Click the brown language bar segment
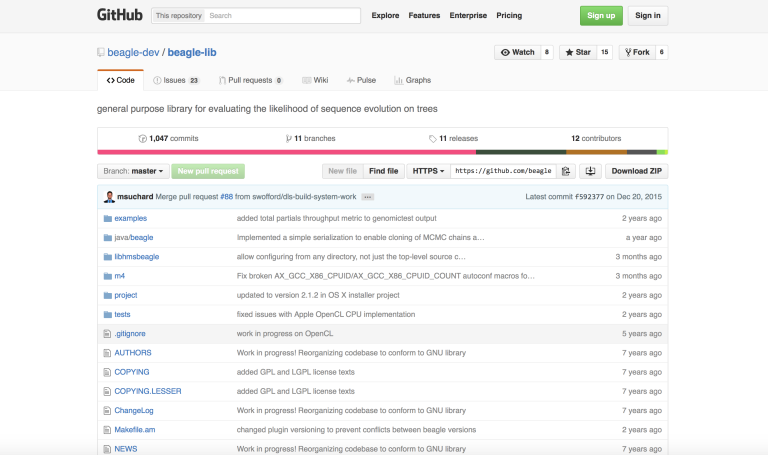Image resolution: width=768 pixels, height=455 pixels. point(597,152)
